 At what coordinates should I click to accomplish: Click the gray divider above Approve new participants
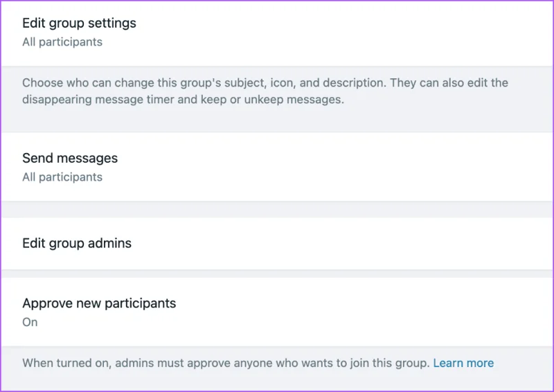(x=277, y=274)
